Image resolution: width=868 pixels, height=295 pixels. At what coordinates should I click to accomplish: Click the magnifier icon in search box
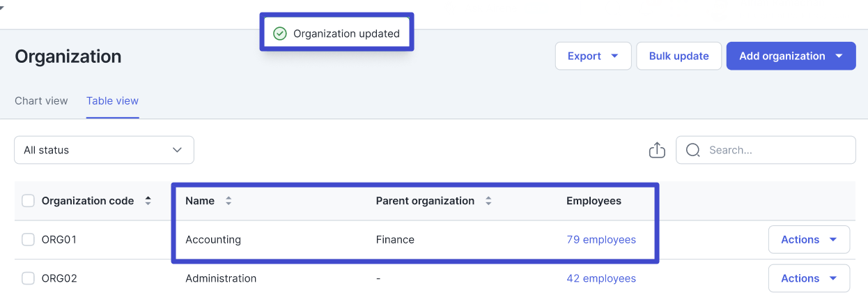(692, 150)
